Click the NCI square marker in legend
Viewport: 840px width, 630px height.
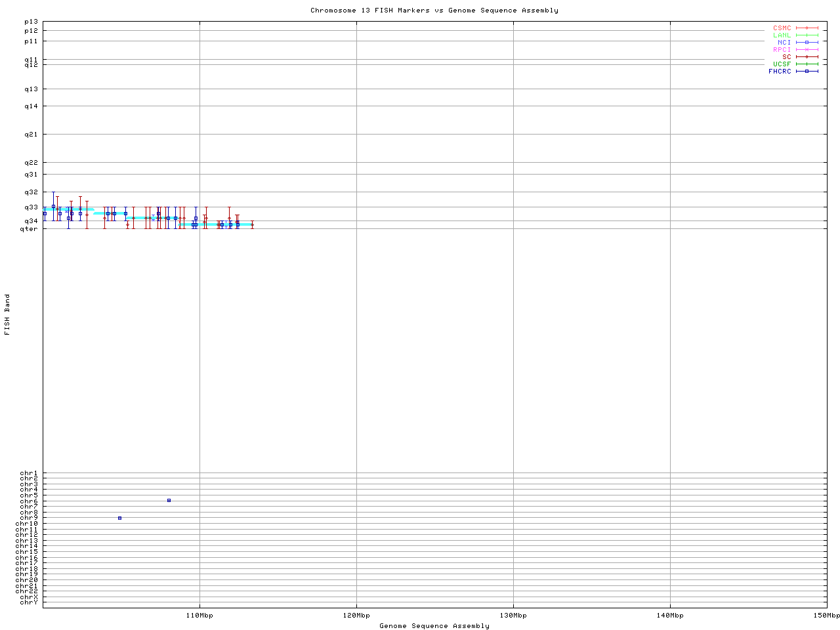[807, 43]
